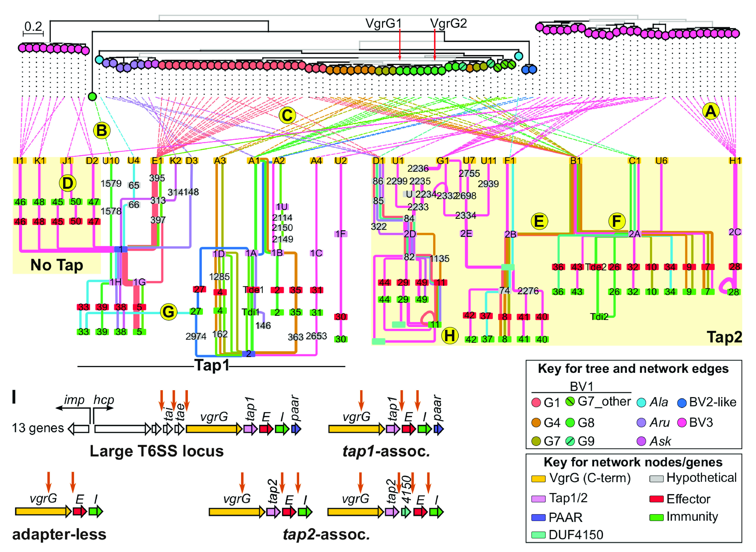Viewport: 756px width, 552px height.
Task: Click the yellow circled letter F marker
Action: click(617, 221)
